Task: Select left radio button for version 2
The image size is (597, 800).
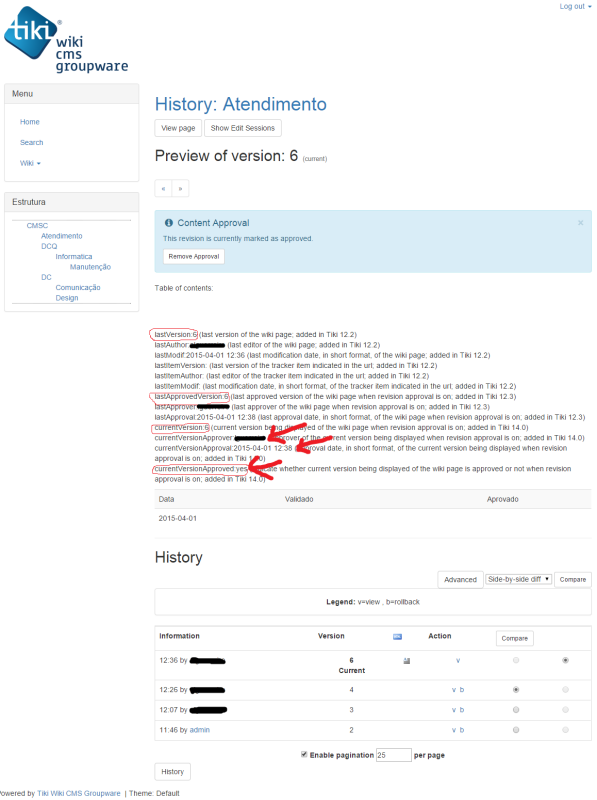Action: point(516,730)
